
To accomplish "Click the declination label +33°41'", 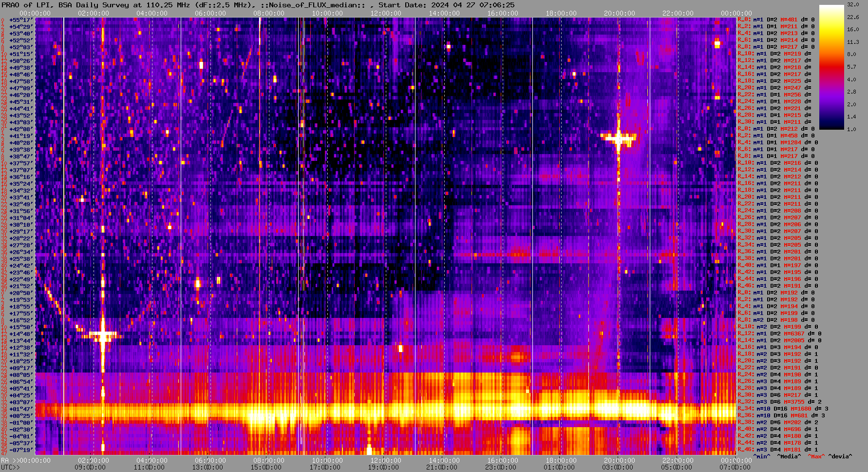I will tap(21, 197).
